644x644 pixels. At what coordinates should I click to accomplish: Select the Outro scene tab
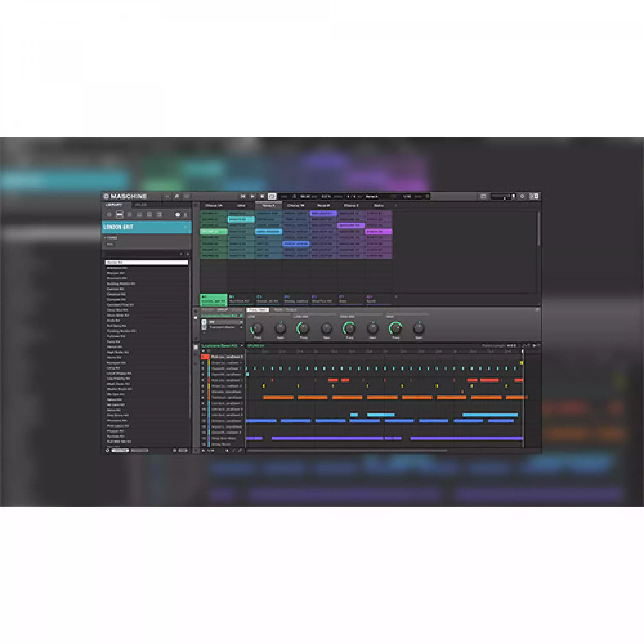click(378, 205)
